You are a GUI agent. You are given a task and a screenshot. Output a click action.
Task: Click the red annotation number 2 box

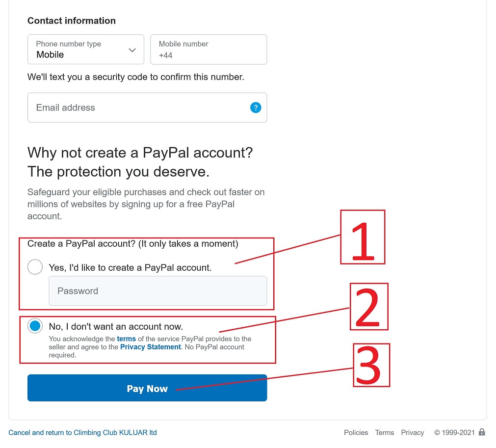[x=368, y=307]
